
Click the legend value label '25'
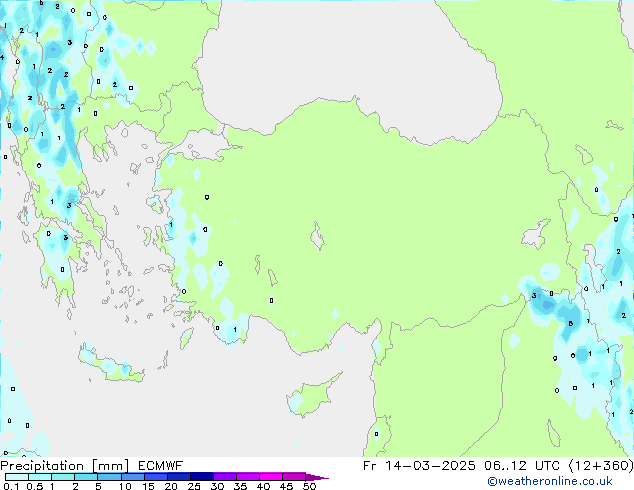coord(194,486)
